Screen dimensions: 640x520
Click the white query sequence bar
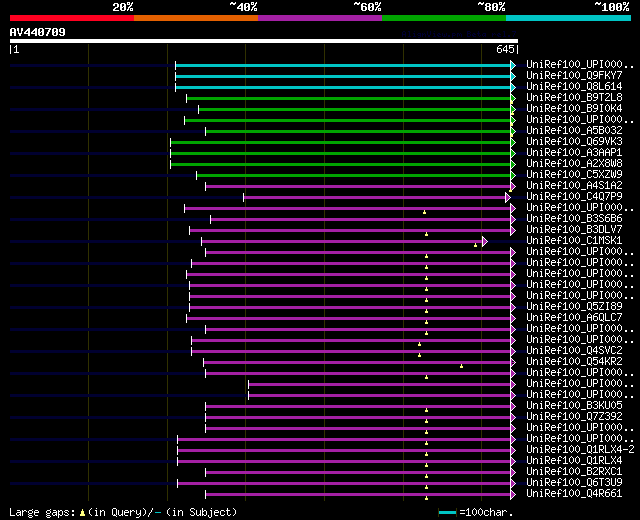pyautogui.click(x=264, y=41)
